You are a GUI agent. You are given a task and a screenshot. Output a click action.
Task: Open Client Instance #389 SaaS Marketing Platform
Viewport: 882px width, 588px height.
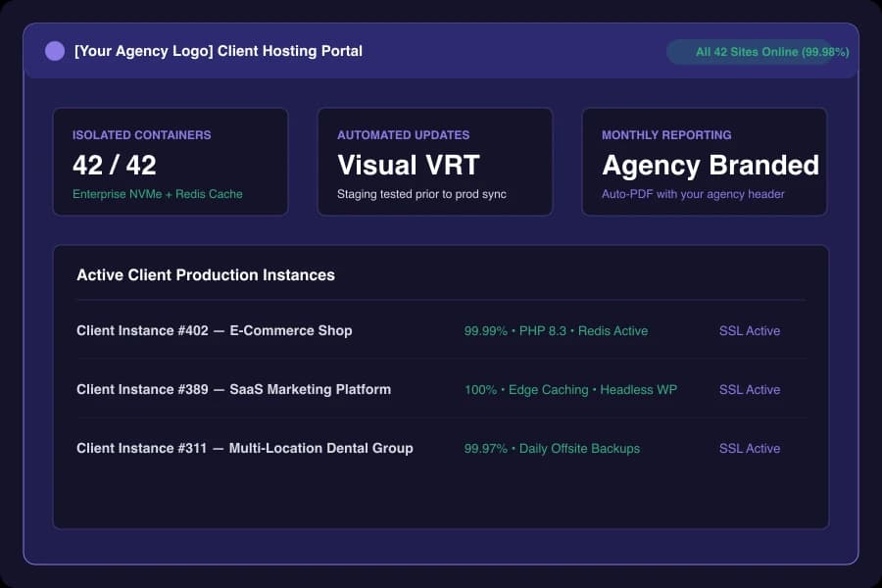tap(233, 389)
